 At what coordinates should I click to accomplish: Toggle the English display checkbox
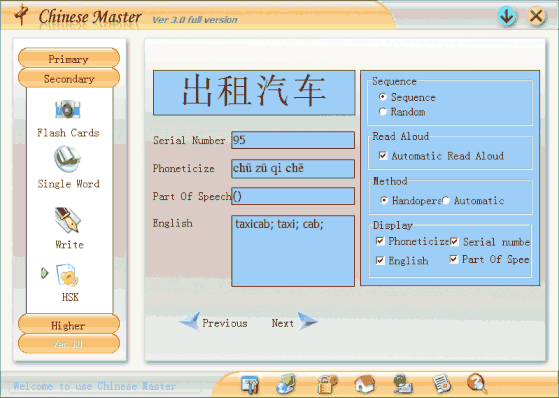[x=380, y=260]
